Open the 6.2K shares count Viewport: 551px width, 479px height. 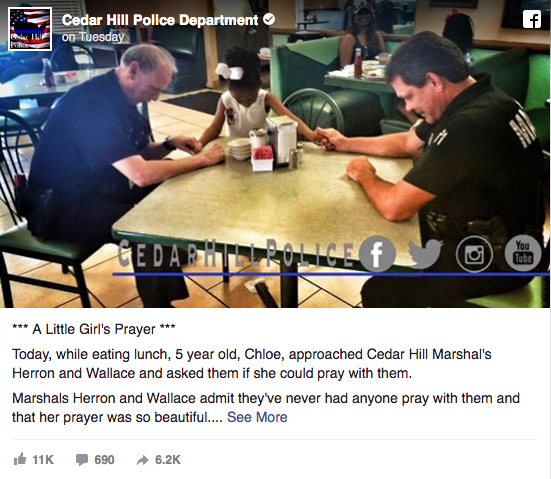(168, 460)
